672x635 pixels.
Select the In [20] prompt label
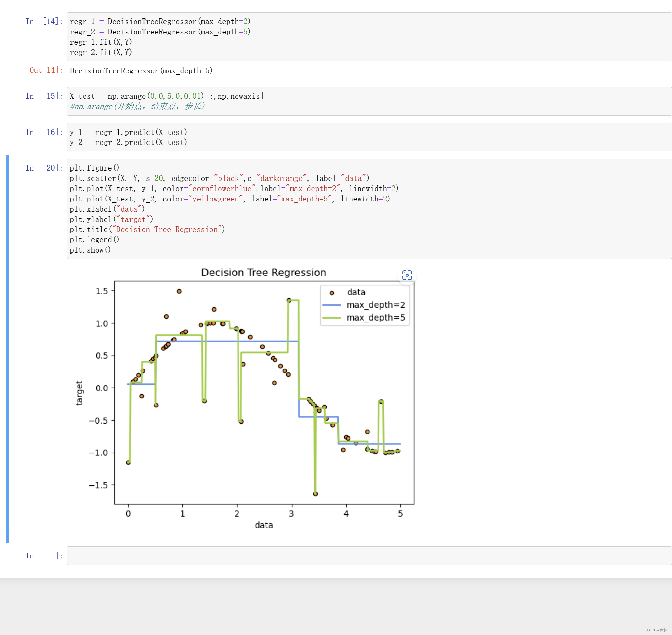tap(44, 168)
